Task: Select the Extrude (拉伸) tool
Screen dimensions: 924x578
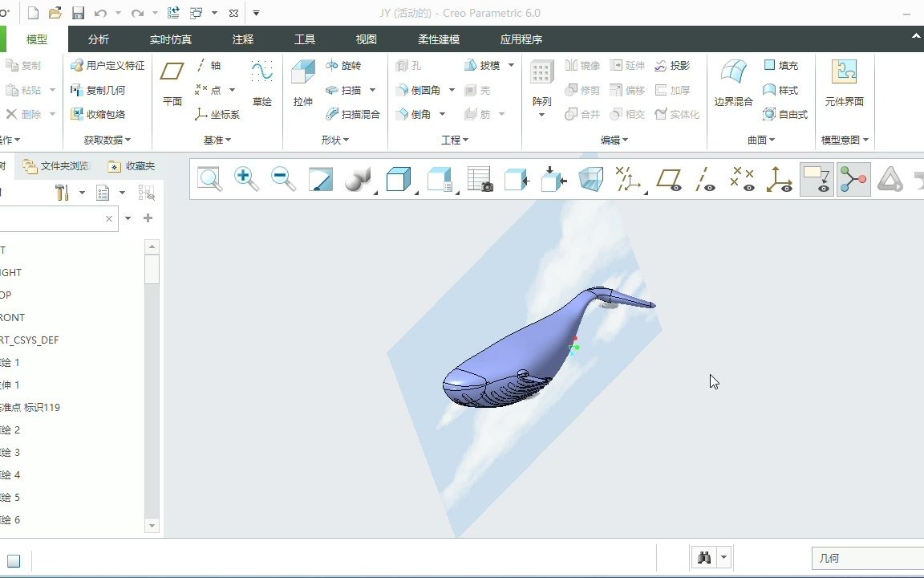Action: (302, 83)
